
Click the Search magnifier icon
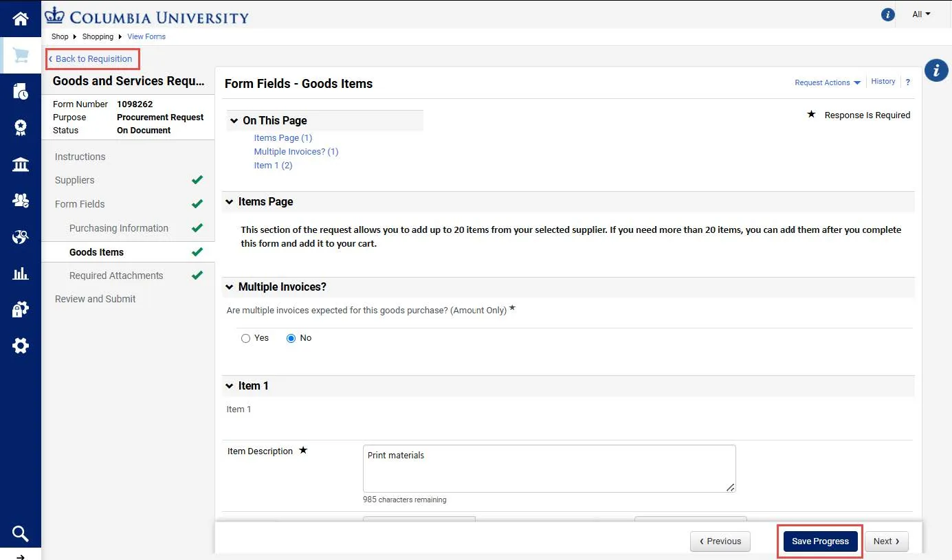click(x=20, y=533)
